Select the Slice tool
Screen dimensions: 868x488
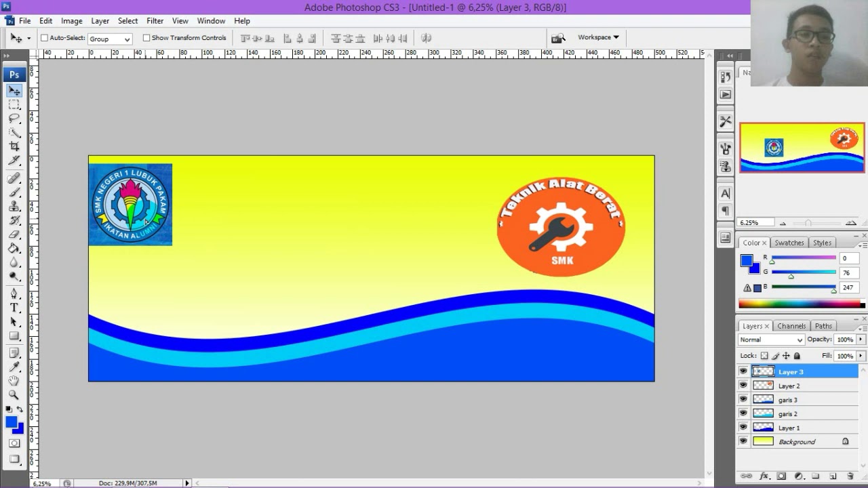(x=14, y=161)
